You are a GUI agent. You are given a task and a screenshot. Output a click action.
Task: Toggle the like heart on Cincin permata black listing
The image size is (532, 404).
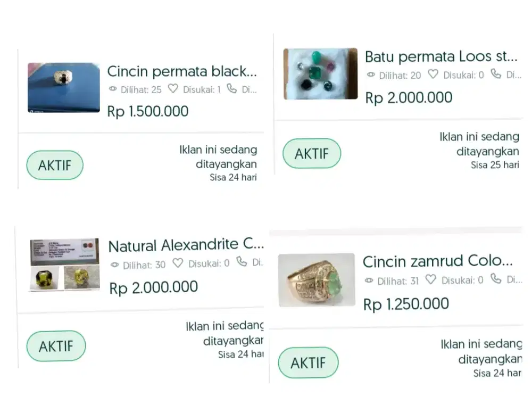(172, 89)
